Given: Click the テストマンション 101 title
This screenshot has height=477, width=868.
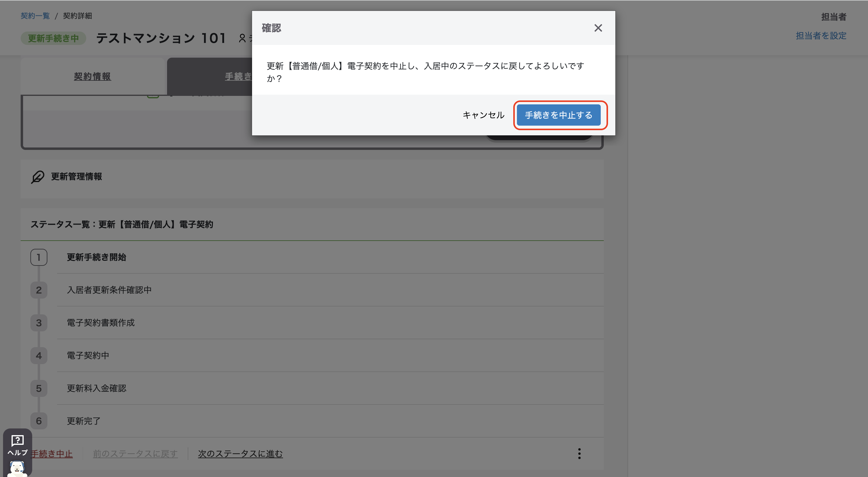Looking at the screenshot, I should [161, 38].
